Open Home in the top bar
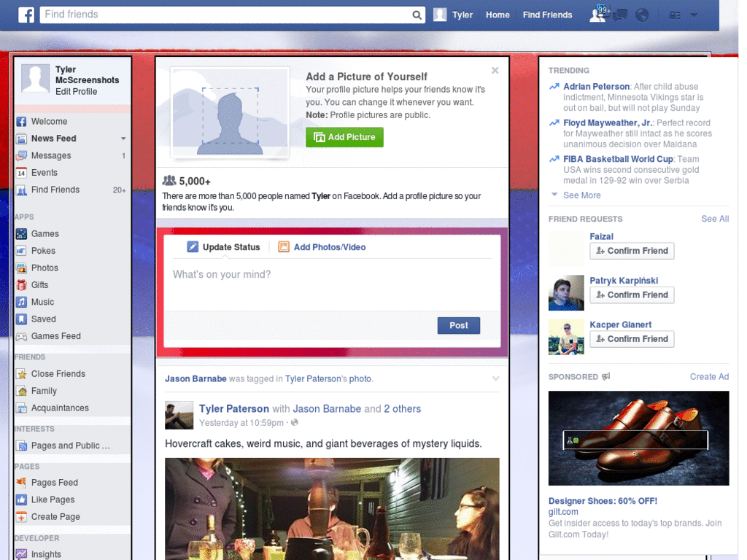The width and height of the screenshot is (747, 560). point(498,15)
